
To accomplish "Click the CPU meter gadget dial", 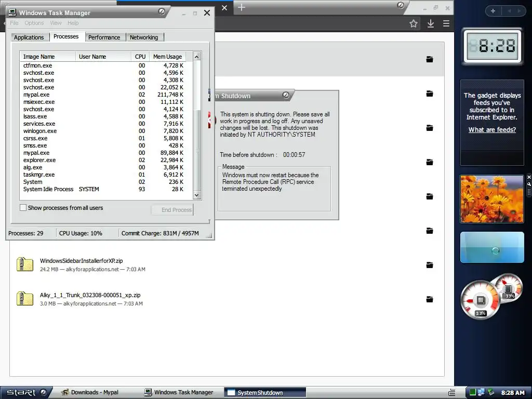I will pyautogui.click(x=480, y=301).
